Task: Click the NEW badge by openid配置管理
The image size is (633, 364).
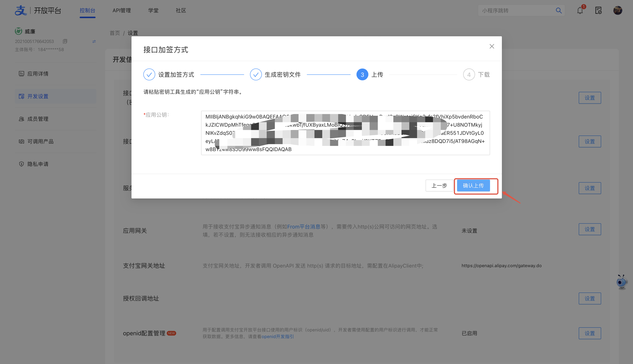Action: (x=171, y=333)
